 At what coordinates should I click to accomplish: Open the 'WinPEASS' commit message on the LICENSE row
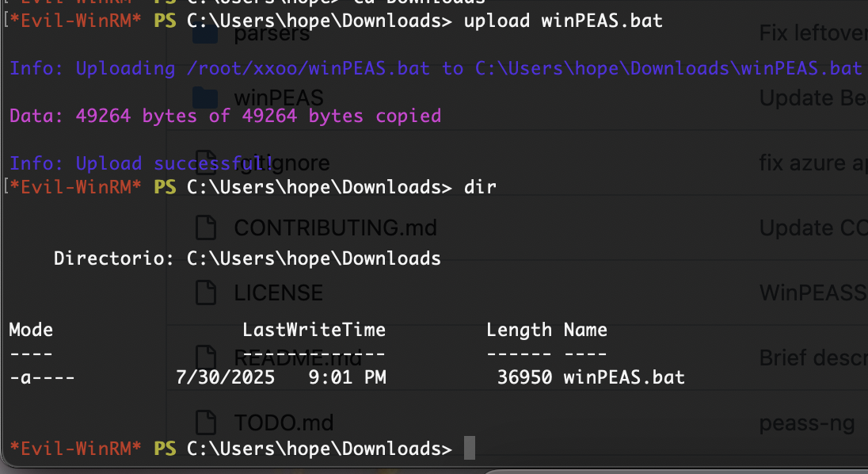[813, 293]
